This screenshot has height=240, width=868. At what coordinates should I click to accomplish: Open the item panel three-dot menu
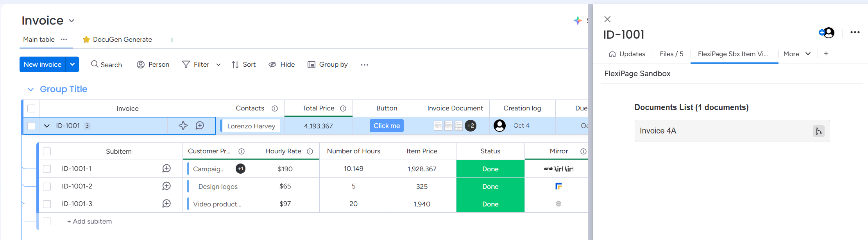(x=855, y=32)
